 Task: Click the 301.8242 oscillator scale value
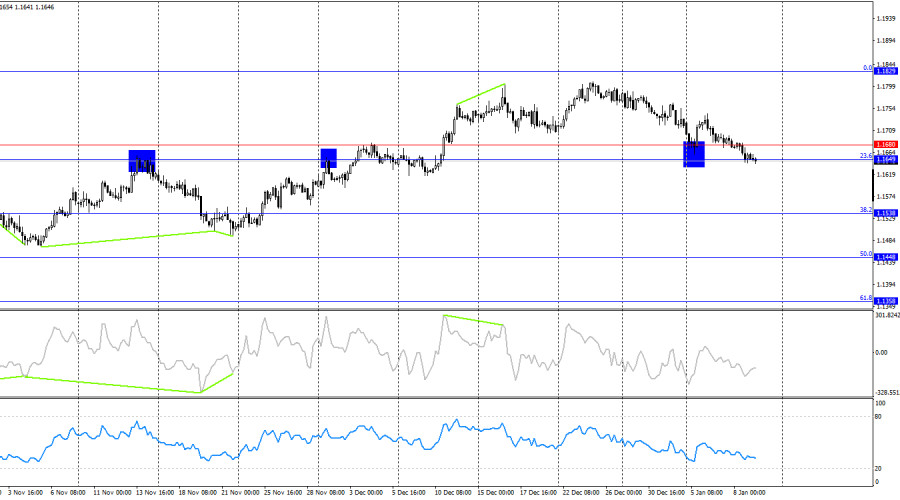click(x=887, y=315)
